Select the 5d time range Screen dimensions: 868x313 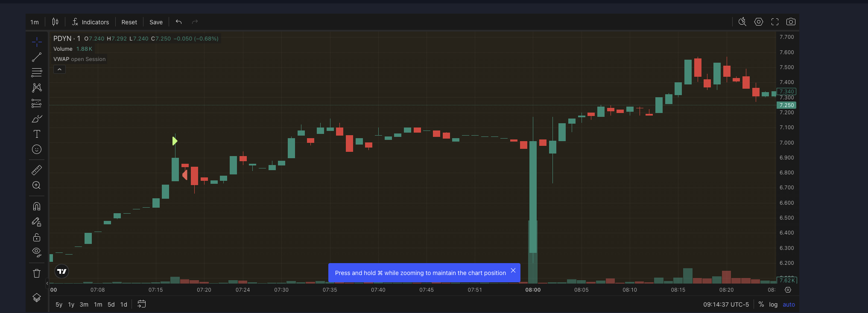coord(111,304)
